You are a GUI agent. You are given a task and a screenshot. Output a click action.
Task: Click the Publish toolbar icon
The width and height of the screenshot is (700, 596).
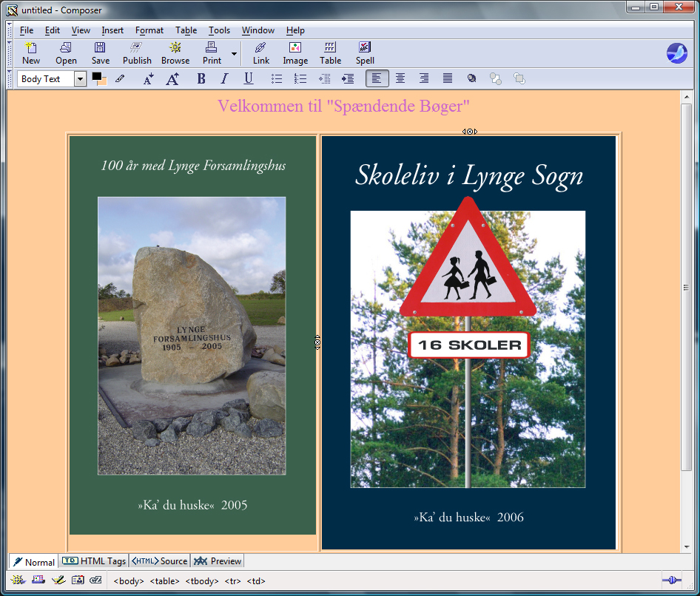(x=137, y=53)
